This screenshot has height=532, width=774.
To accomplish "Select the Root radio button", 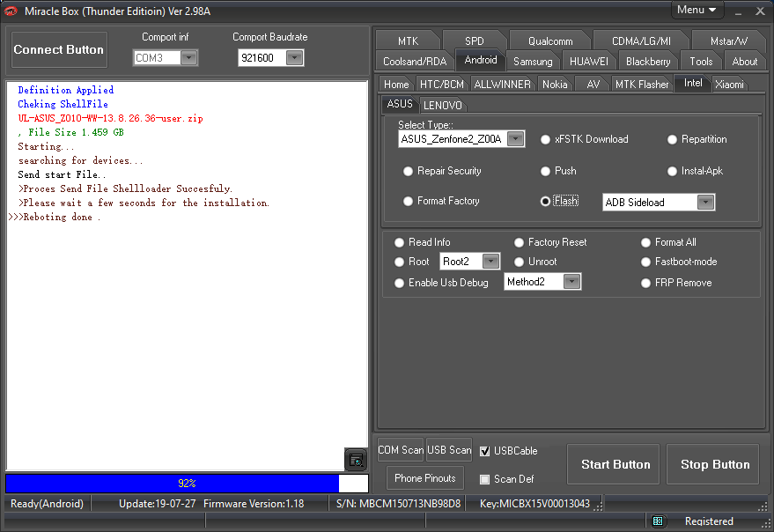I will click(x=400, y=262).
